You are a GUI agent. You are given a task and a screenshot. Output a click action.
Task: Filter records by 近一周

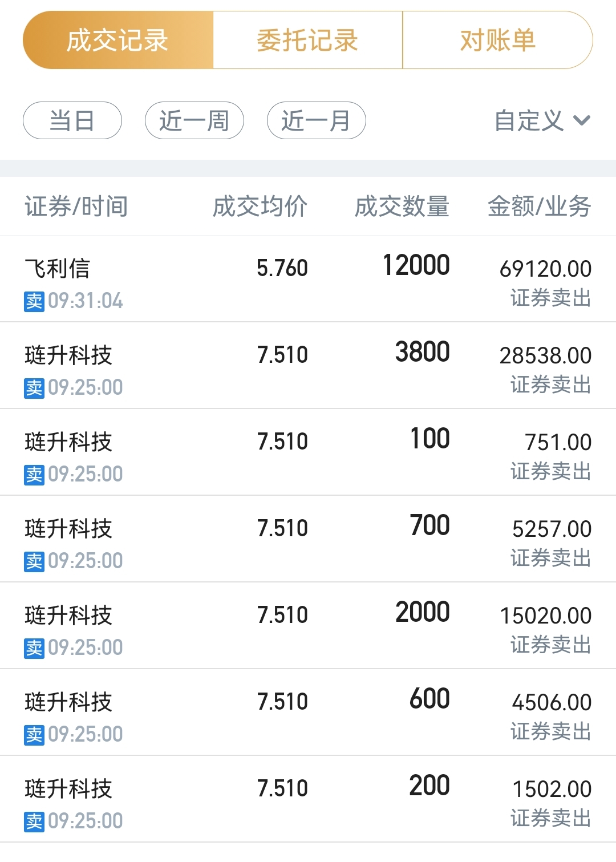click(x=194, y=120)
